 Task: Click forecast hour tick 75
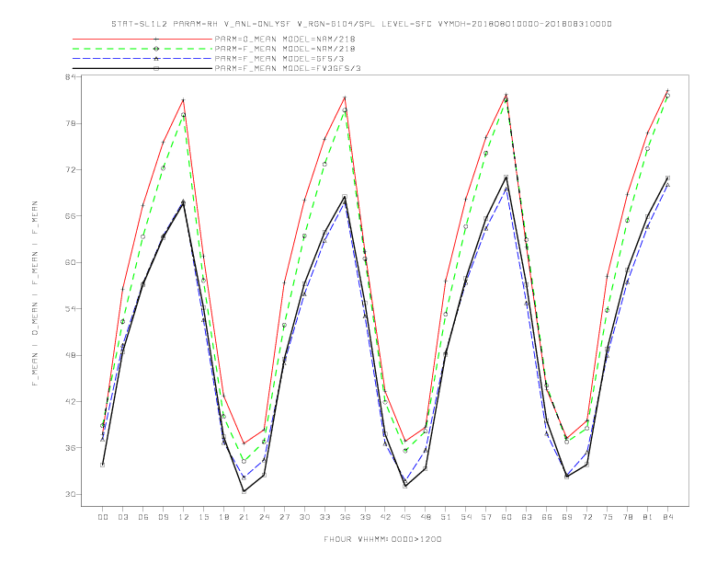coord(608,517)
